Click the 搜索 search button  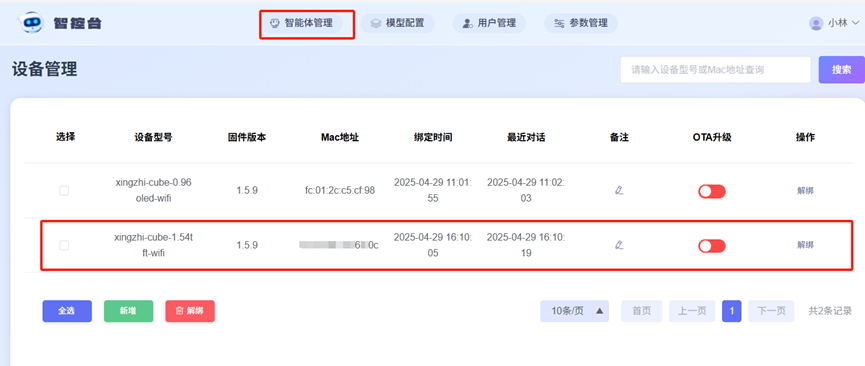(x=841, y=70)
